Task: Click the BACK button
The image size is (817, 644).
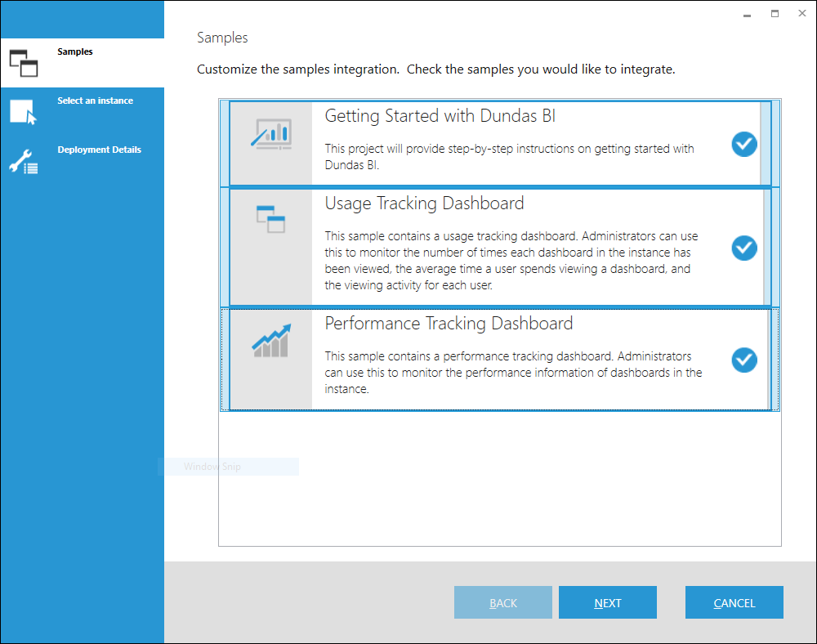Action: 502,602
